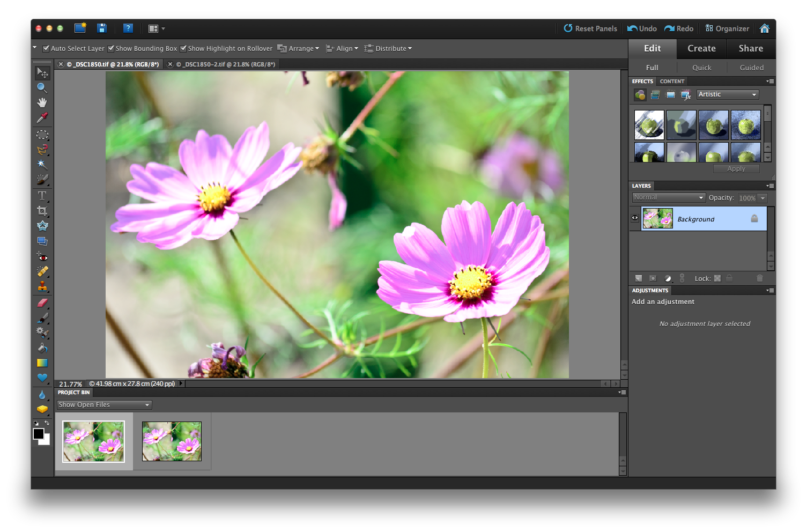The width and height of the screenshot is (807, 532).
Task: Activate the Crop tool
Action: (x=42, y=211)
